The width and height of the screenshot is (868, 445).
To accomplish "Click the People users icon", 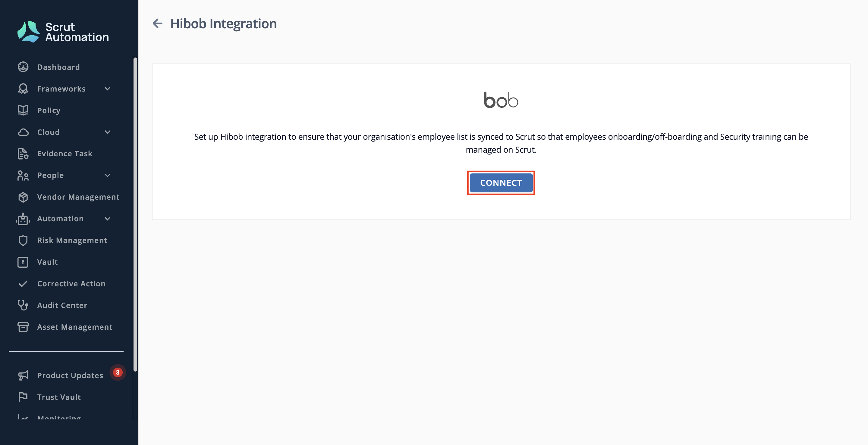I will click(x=23, y=175).
